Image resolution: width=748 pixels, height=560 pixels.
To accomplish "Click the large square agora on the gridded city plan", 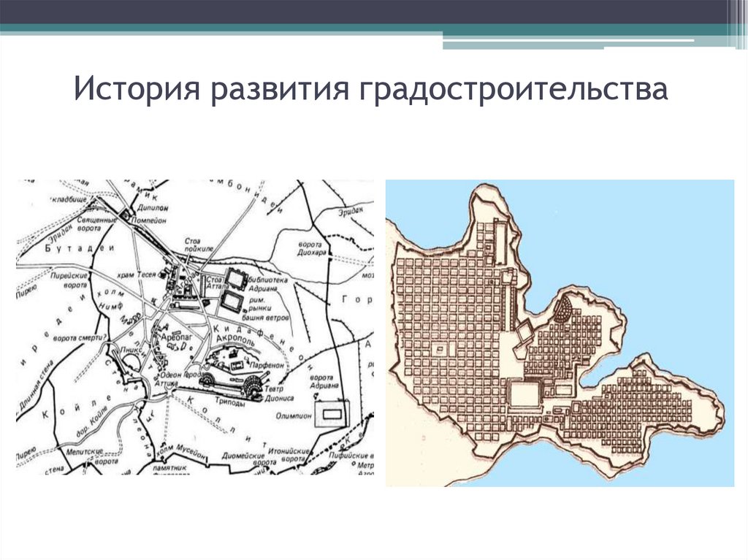I will 525,396.
